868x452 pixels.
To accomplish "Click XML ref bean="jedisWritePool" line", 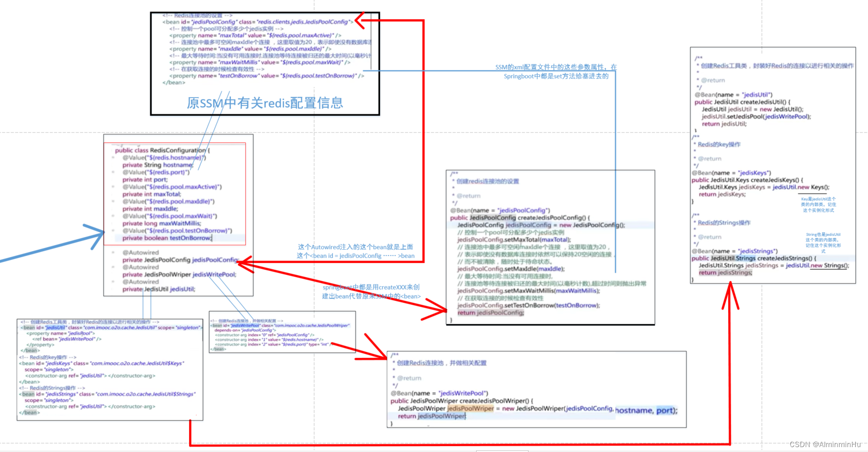I will pyautogui.click(x=67, y=339).
